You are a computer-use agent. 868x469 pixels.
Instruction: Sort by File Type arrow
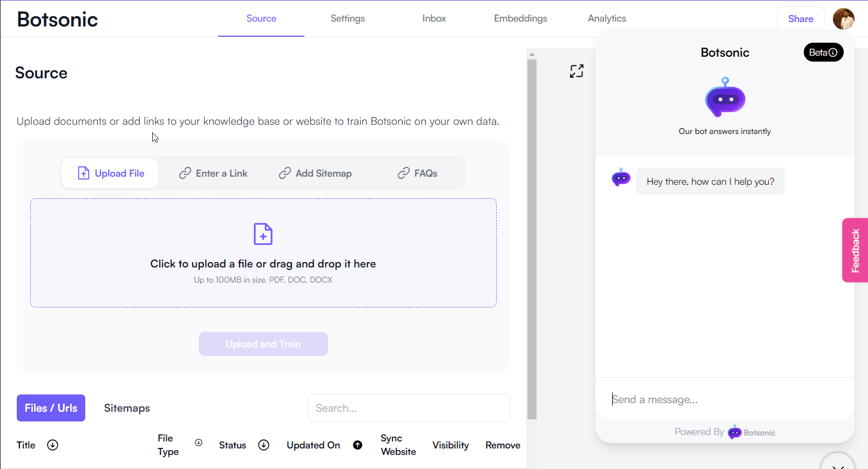(x=199, y=443)
